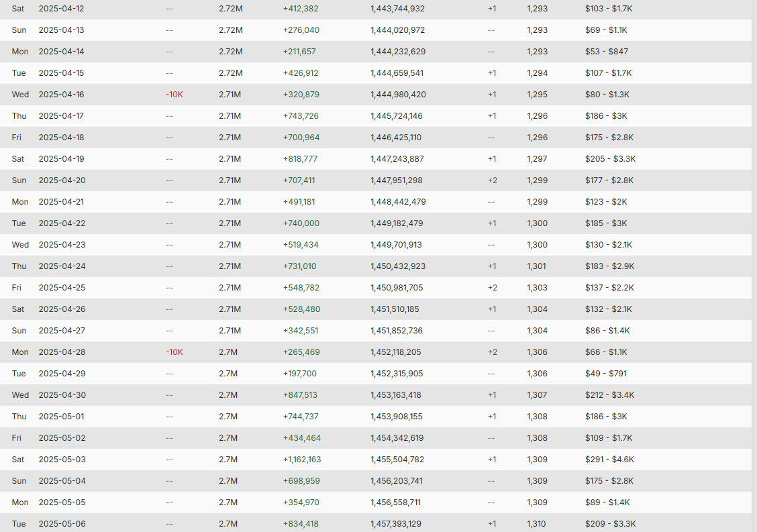Click the views gain +354,970
The image size is (757, 532).
click(x=301, y=502)
